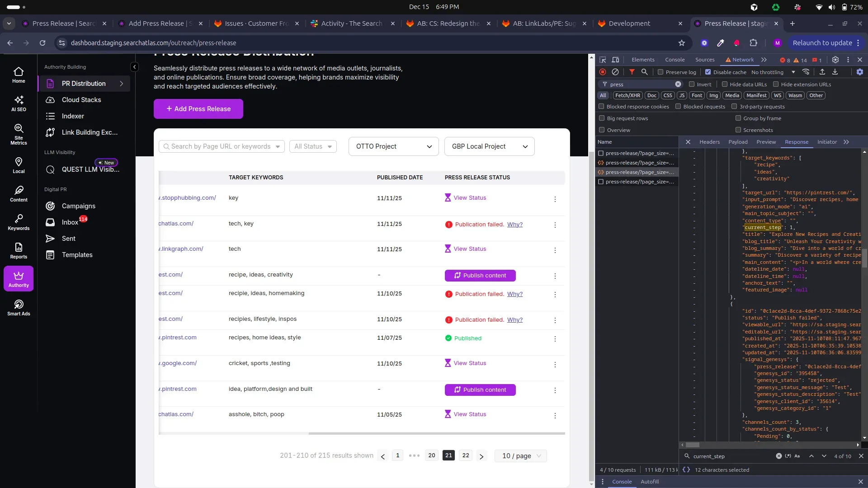Viewport: 868px width, 488px height.
Task: Clear the network log
Action: (x=615, y=72)
